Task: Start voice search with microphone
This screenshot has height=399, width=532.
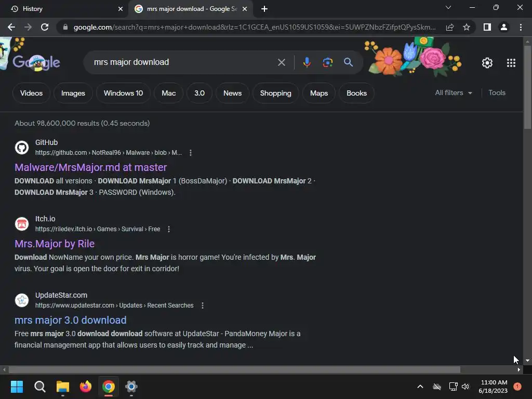Action: pyautogui.click(x=307, y=62)
